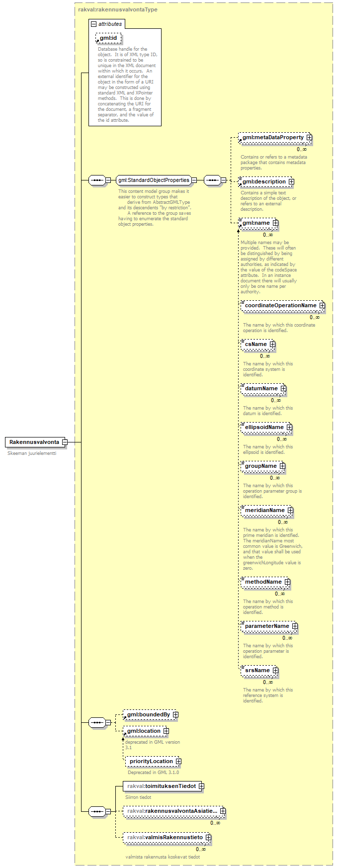The image size is (338, 868).
Task: Expand the gml:description element
Action: (291, 181)
